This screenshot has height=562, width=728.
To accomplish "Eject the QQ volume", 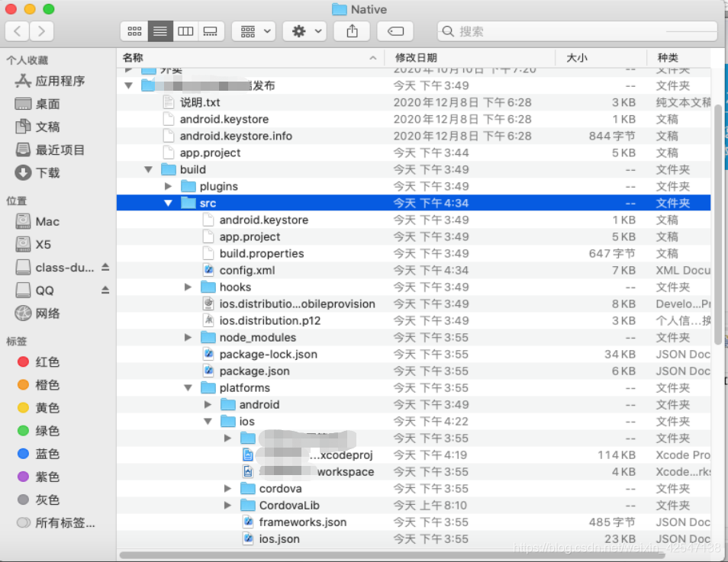I will [105, 290].
